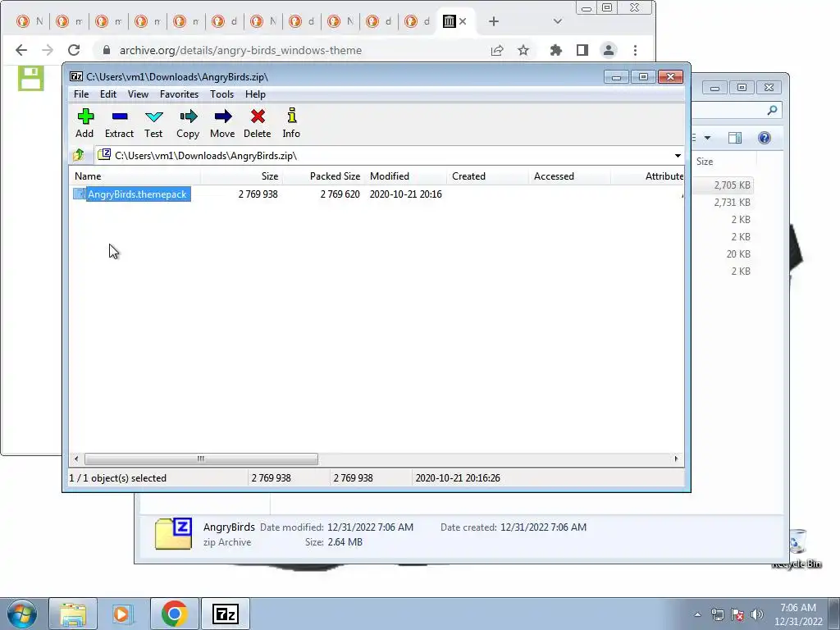Select the 2,705 KB file row in Explorer

pyautogui.click(x=723, y=185)
